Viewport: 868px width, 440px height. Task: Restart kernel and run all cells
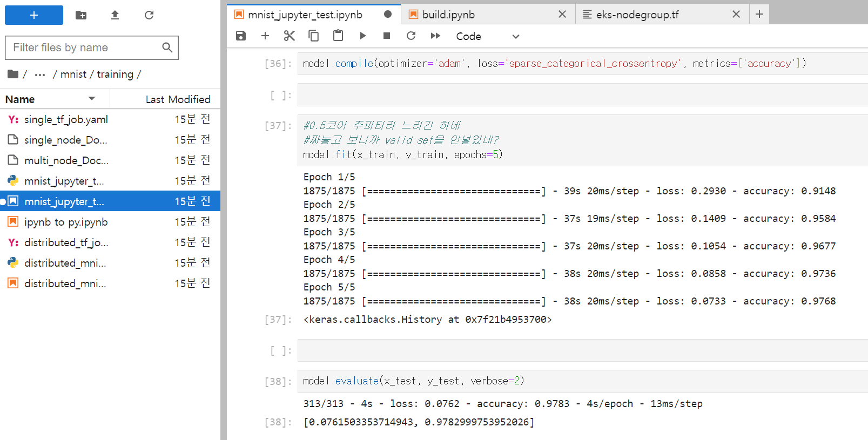[x=435, y=36]
